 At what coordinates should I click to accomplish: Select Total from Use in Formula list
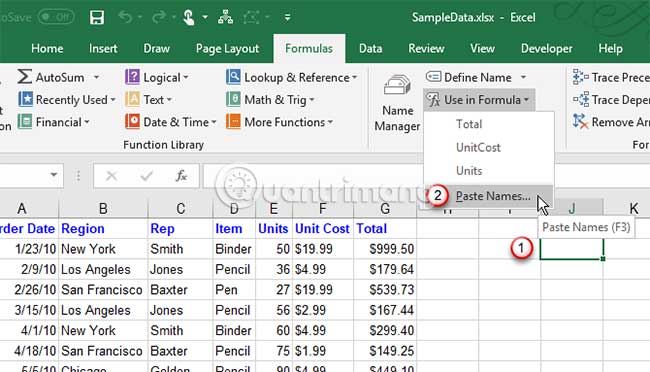click(489, 124)
